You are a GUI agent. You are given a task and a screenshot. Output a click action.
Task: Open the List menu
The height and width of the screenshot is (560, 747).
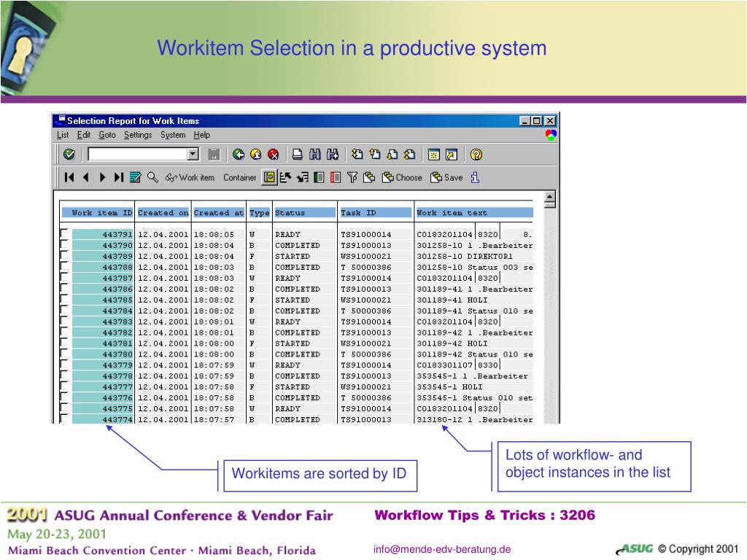(63, 135)
